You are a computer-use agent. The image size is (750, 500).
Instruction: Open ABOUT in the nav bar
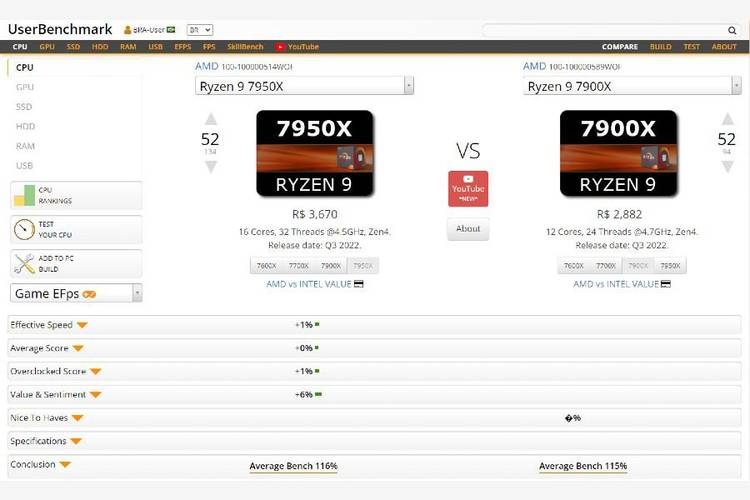click(724, 46)
